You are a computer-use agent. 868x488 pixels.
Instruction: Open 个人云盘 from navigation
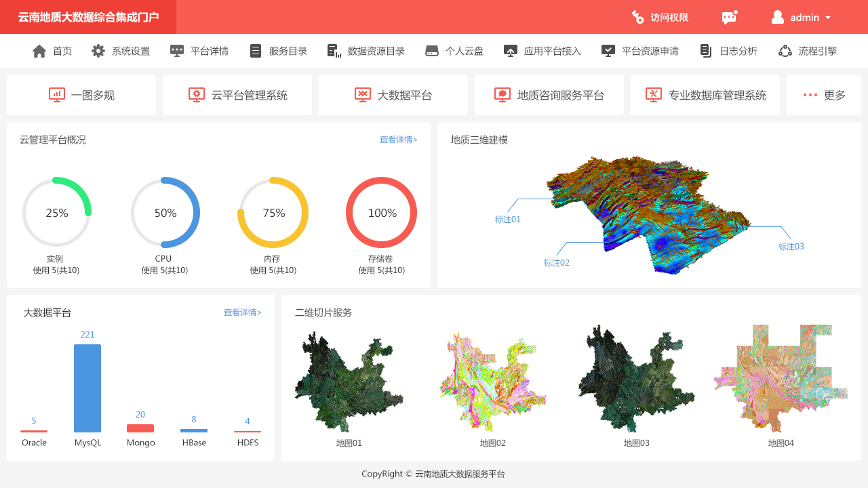tap(454, 51)
